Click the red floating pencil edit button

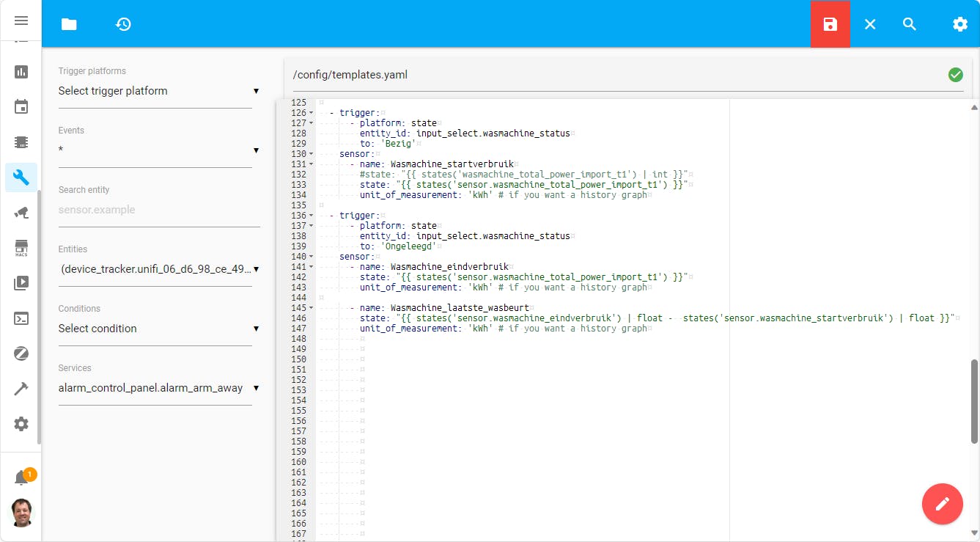click(x=942, y=504)
